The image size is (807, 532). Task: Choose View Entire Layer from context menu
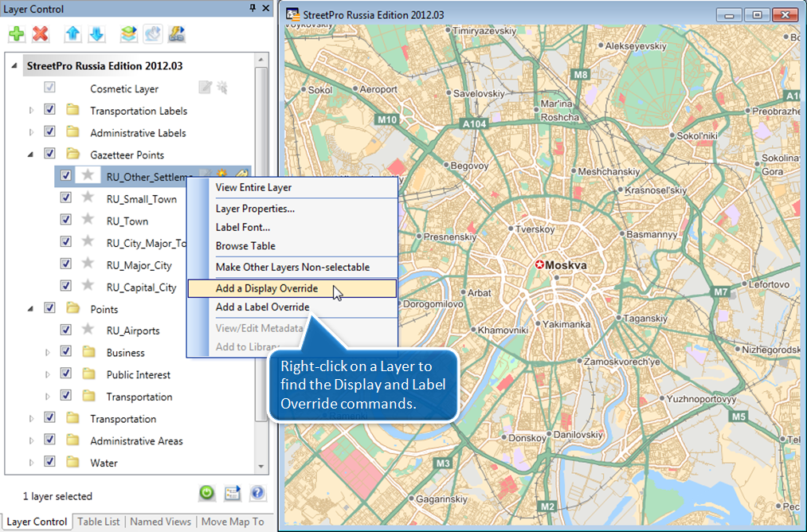point(292,187)
